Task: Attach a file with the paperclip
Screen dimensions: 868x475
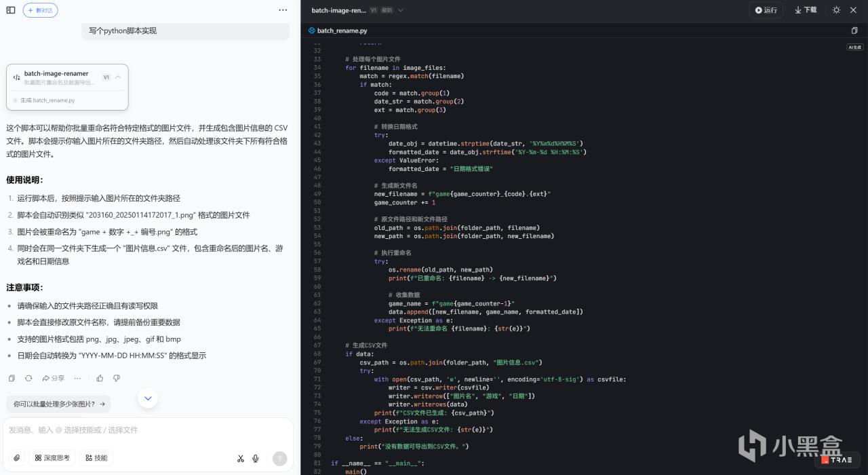Action: [17, 458]
